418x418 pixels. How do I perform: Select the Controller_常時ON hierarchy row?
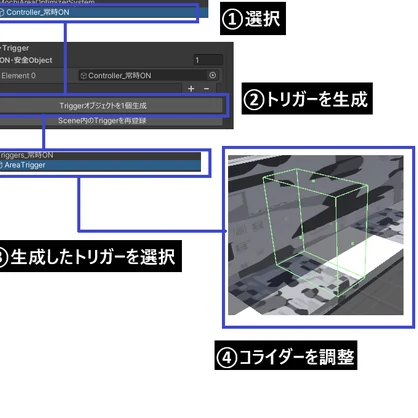tap(104, 13)
